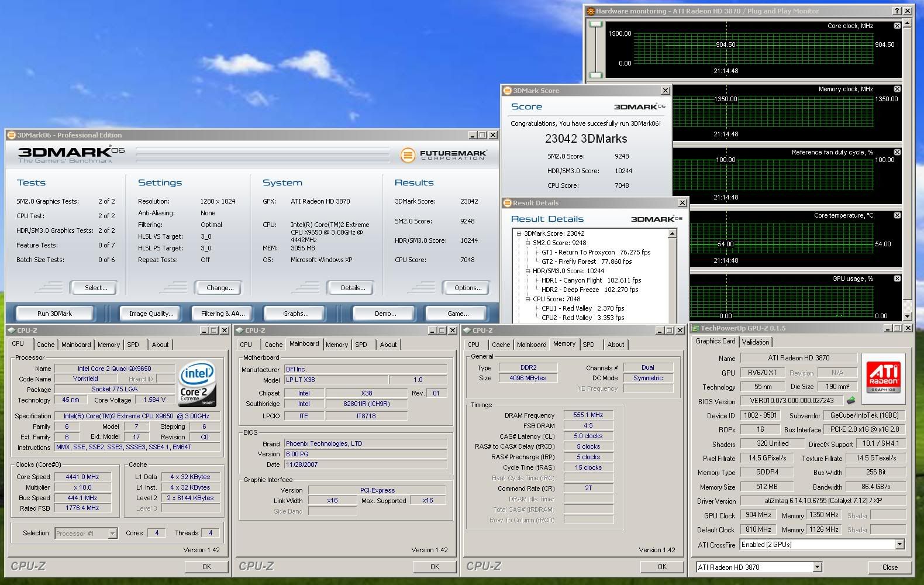Click the Hardware monitoring scrollbar down arrow
Image resolution: width=924 pixels, height=585 pixels.
pos(908,316)
